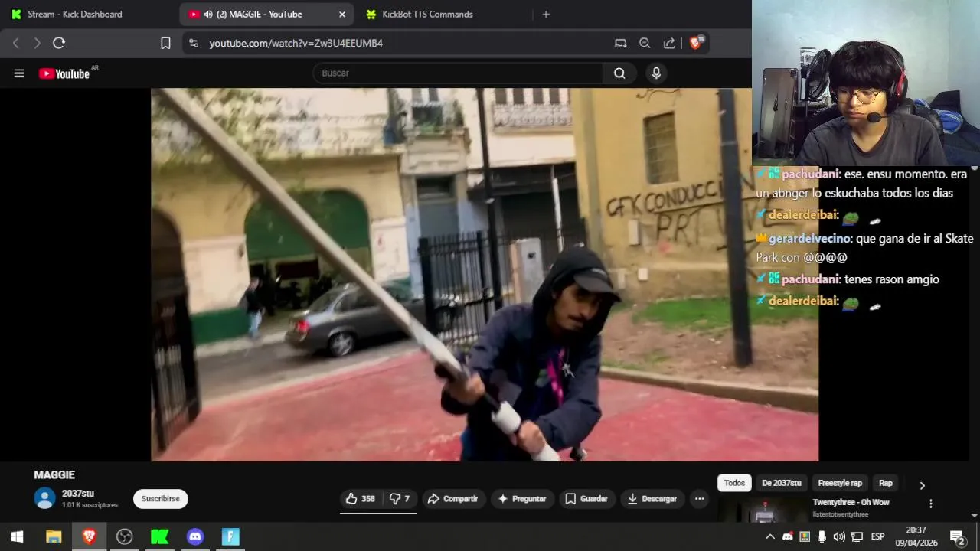Screen dimensions: 980x551
Task: Click the MAGGIE video player frame
Action: pos(485,275)
